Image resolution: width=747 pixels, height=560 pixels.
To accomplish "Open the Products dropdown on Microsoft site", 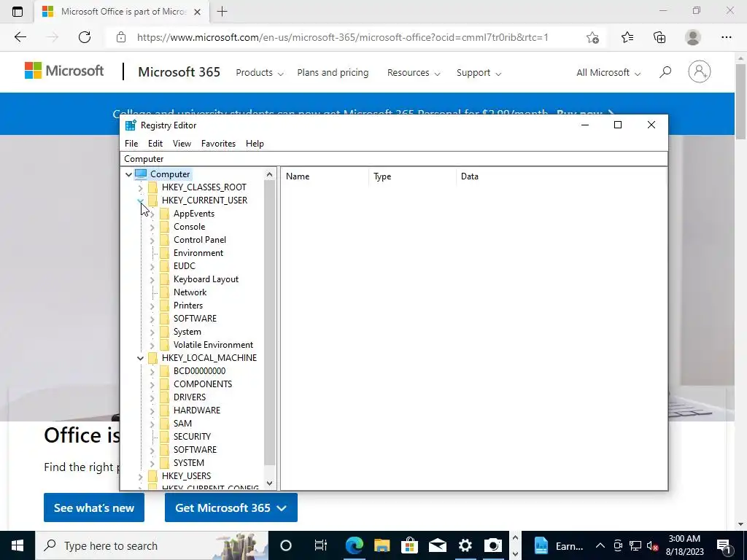I will pos(260,73).
